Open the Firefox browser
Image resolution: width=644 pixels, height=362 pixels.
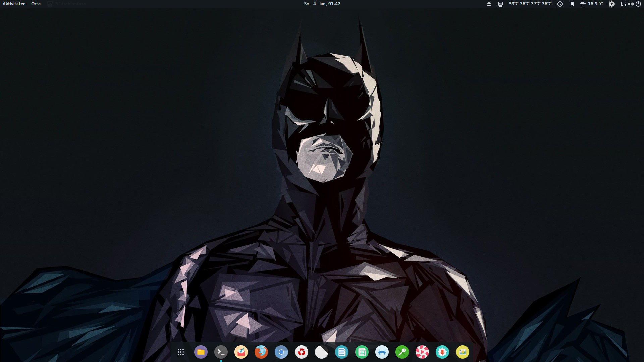pyautogui.click(x=261, y=352)
